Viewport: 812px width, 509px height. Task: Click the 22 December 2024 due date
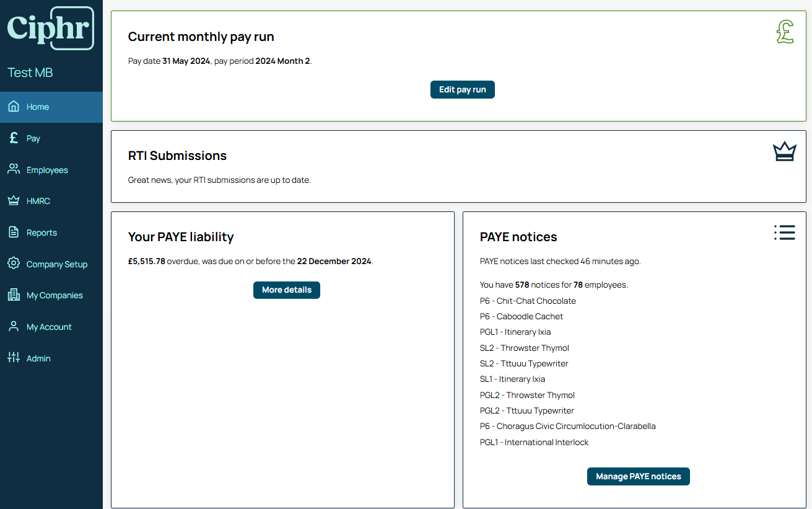[x=334, y=261]
